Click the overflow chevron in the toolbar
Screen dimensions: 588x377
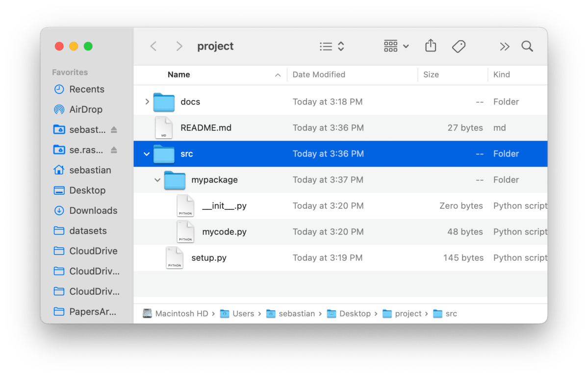click(x=505, y=46)
